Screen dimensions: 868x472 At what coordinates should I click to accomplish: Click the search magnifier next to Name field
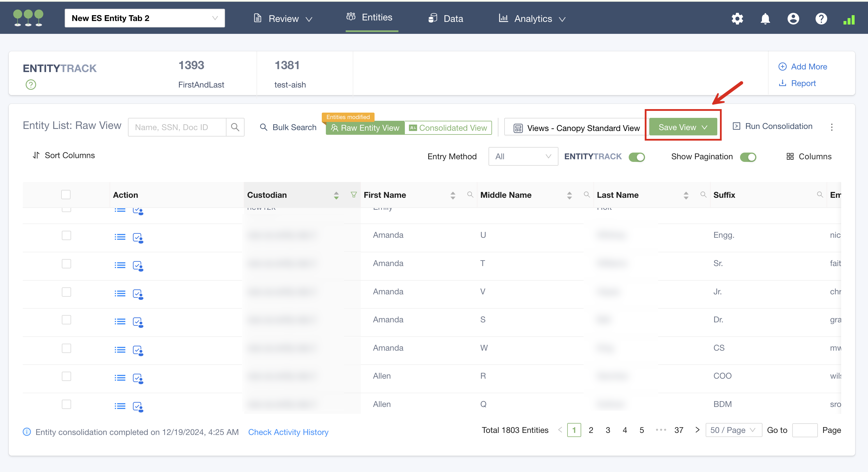(235, 127)
